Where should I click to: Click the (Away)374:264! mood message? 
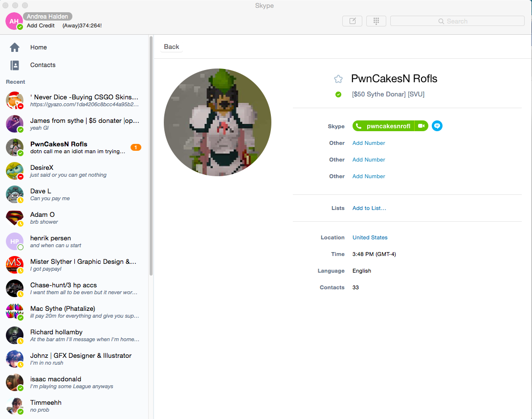(82, 25)
